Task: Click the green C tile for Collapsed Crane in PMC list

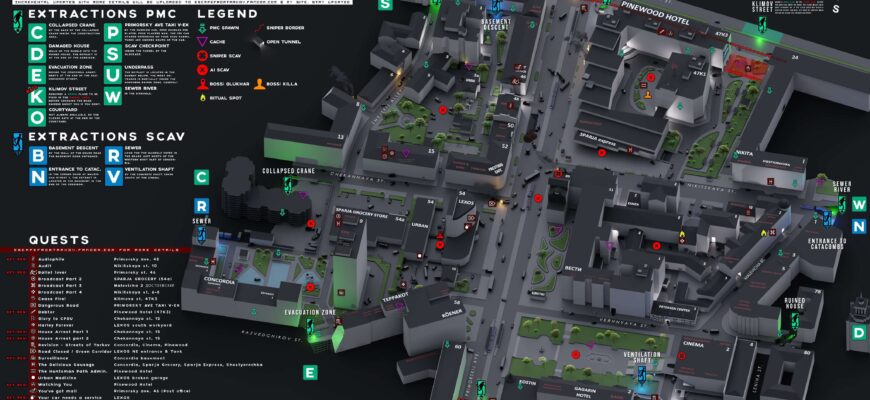Action: pyautogui.click(x=37, y=32)
